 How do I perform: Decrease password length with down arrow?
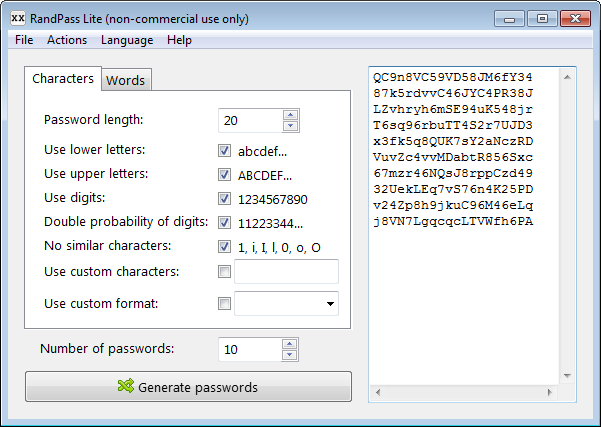[x=290, y=126]
